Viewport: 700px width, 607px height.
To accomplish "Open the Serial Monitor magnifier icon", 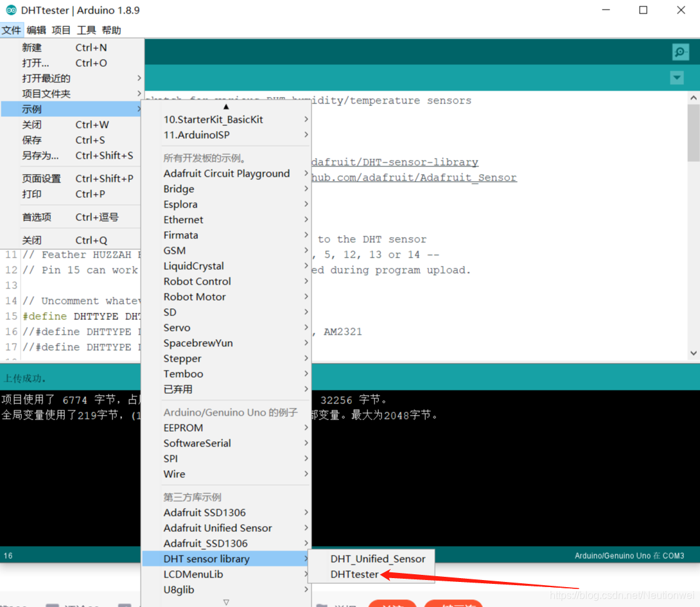I will 680,52.
